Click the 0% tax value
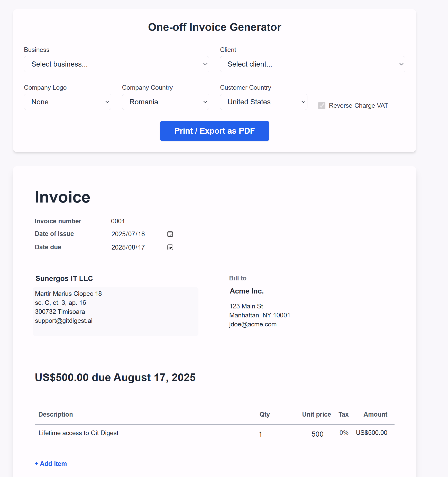The width and height of the screenshot is (448, 477). tap(344, 433)
